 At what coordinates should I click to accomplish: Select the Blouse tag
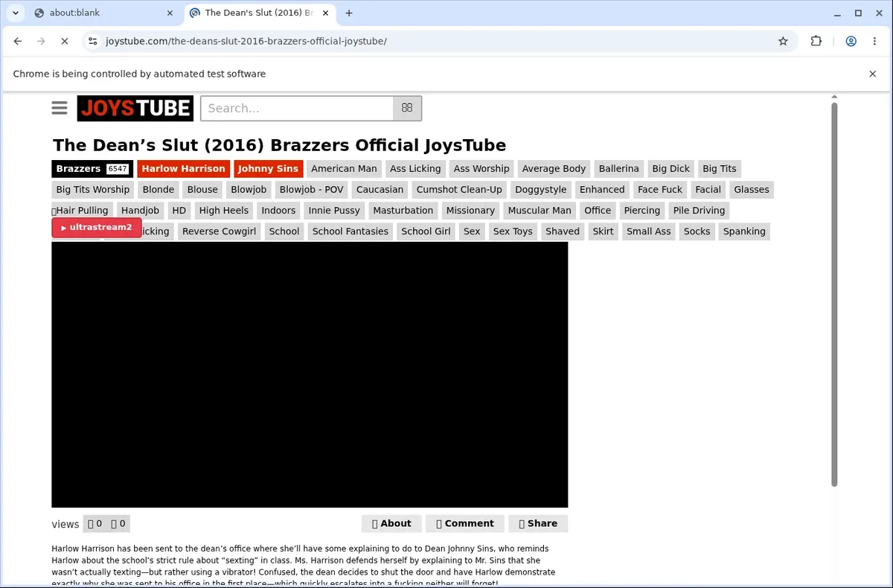(x=202, y=190)
